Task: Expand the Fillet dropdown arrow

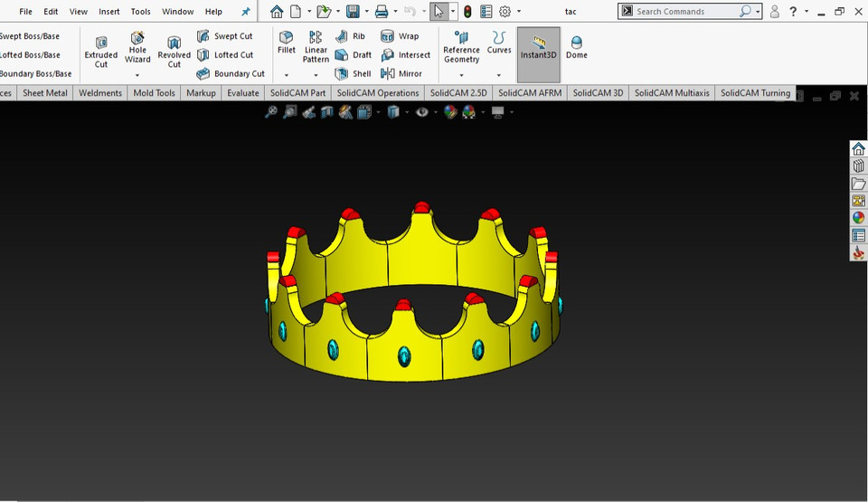Action: tap(287, 75)
